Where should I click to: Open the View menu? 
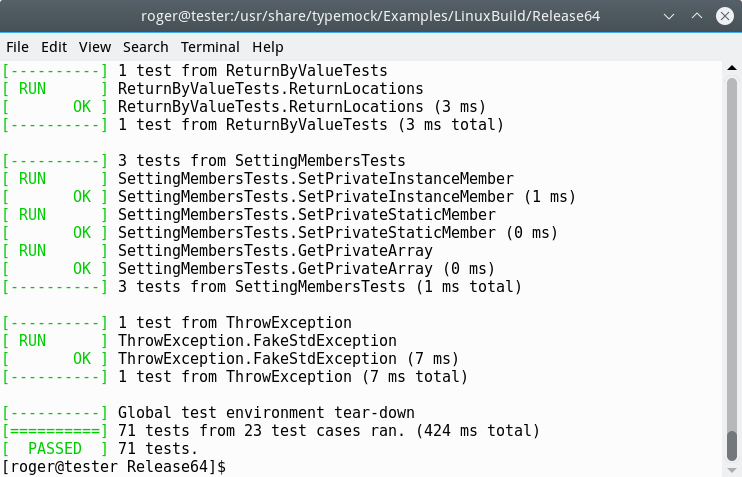pos(95,47)
